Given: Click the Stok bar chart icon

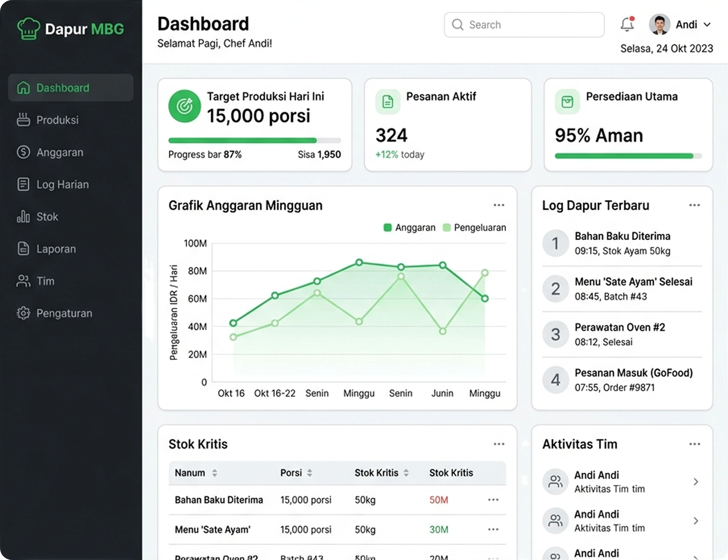Looking at the screenshot, I should point(23,216).
